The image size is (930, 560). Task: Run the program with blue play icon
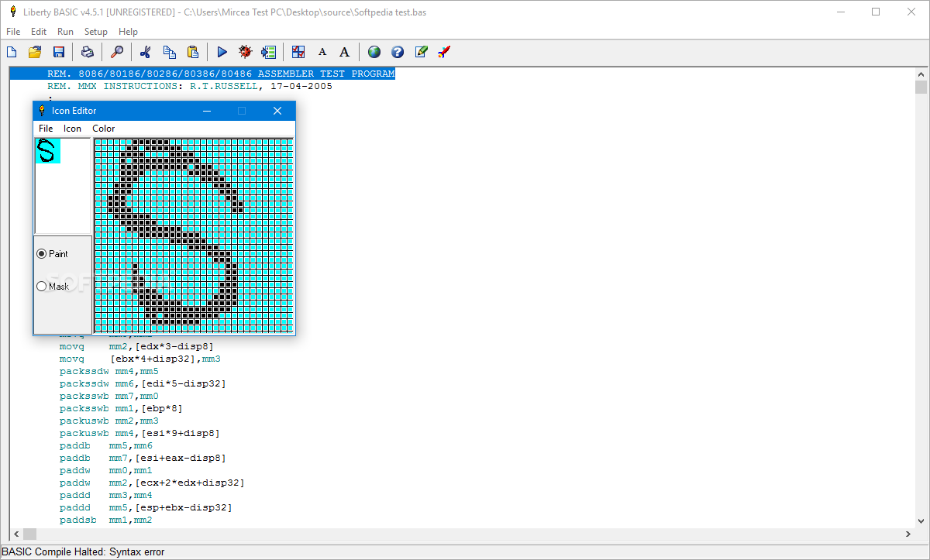(222, 52)
